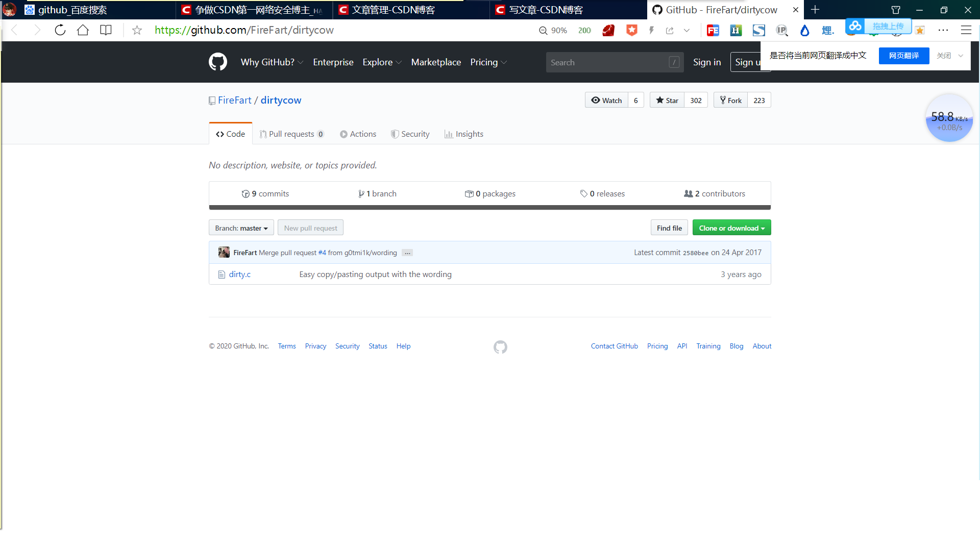Viewport: 980px width, 550px height.
Task: Switch to 写文章-CSDN博客 browser tab
Action: tap(568, 10)
